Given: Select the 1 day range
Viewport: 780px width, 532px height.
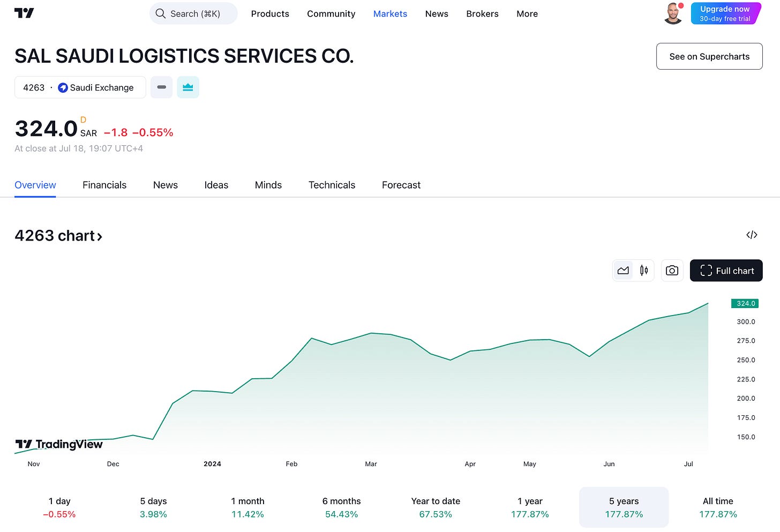Looking at the screenshot, I should [x=59, y=507].
